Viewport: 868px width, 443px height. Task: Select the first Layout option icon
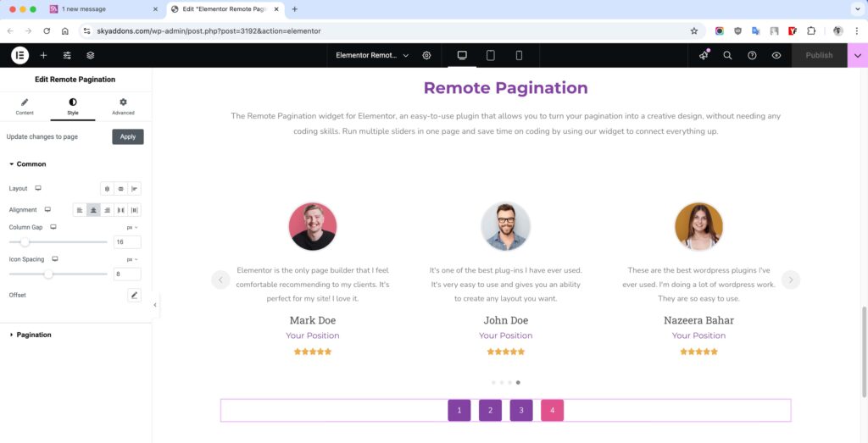(107, 189)
